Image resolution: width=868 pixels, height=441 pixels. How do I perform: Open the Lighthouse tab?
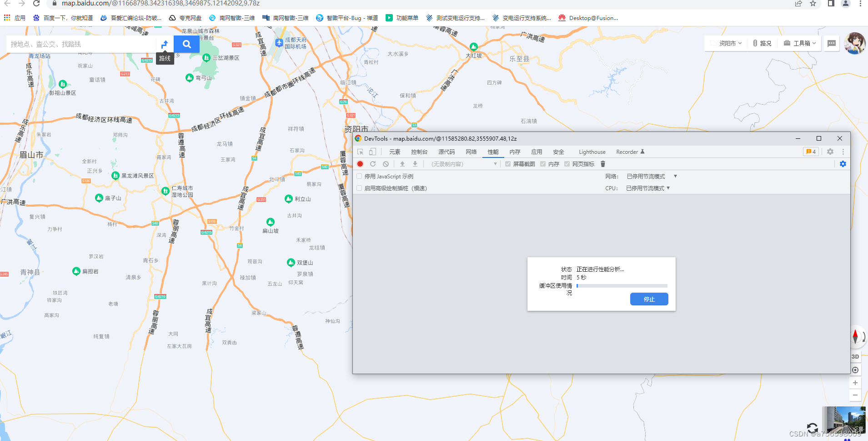point(592,152)
